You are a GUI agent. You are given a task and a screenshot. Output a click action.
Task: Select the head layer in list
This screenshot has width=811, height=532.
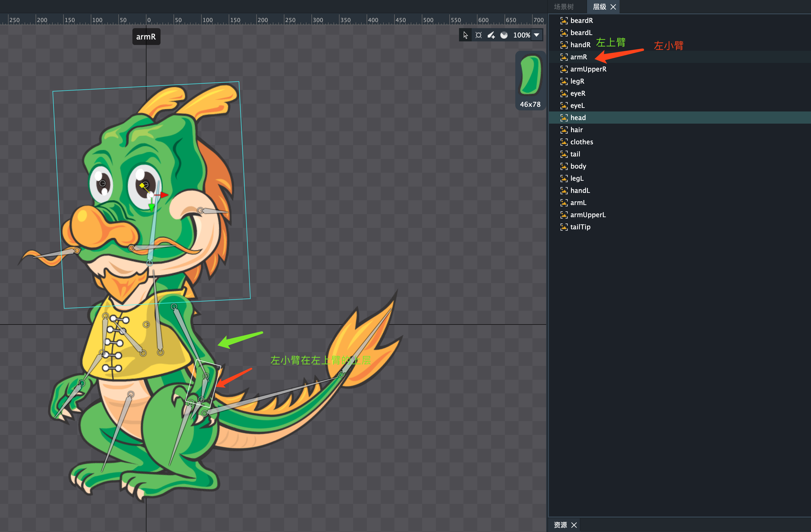coord(578,118)
